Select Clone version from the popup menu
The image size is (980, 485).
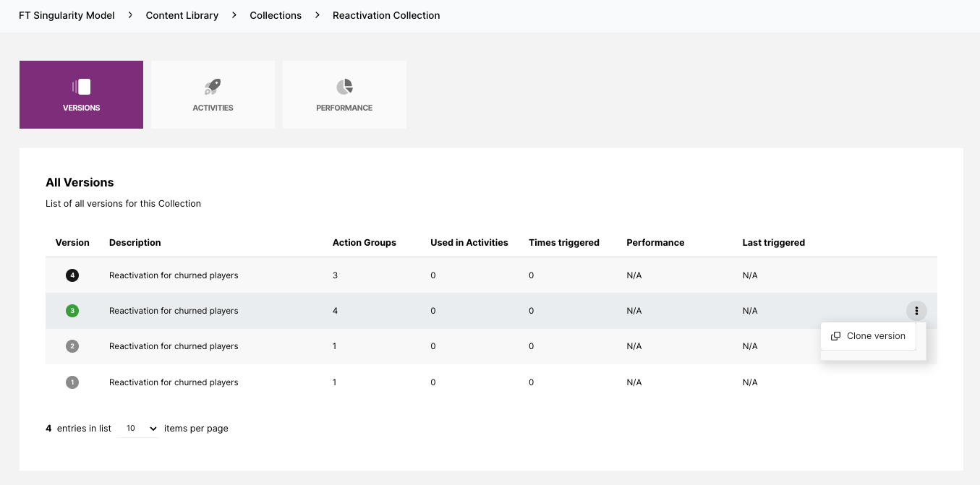click(x=869, y=336)
